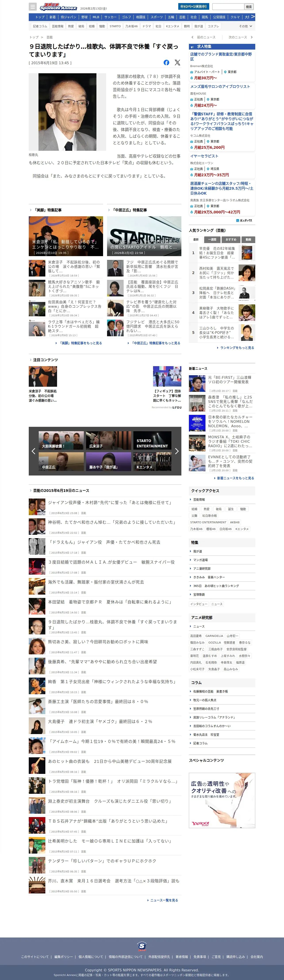Viewport: 284px width, 980px height.
Task: Open the 桂歌丸 article photo
Action: click(x=67, y=112)
